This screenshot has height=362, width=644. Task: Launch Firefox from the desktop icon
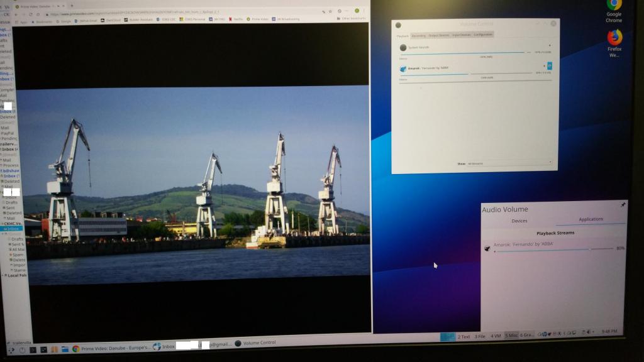click(x=614, y=41)
